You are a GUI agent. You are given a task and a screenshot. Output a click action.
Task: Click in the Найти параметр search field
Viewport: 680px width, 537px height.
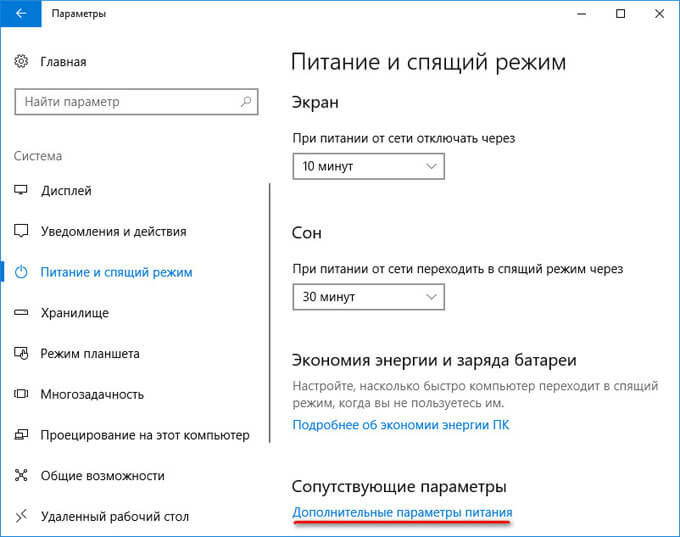[136, 102]
